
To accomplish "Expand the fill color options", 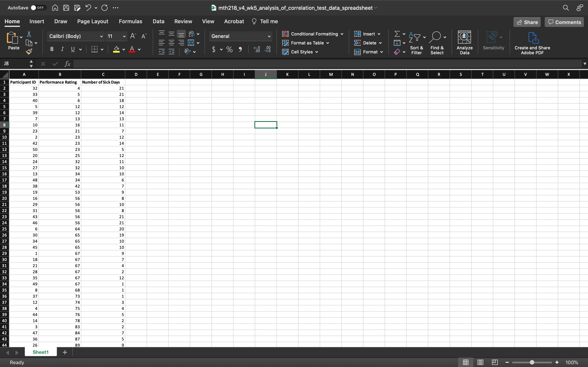I will pos(124,49).
